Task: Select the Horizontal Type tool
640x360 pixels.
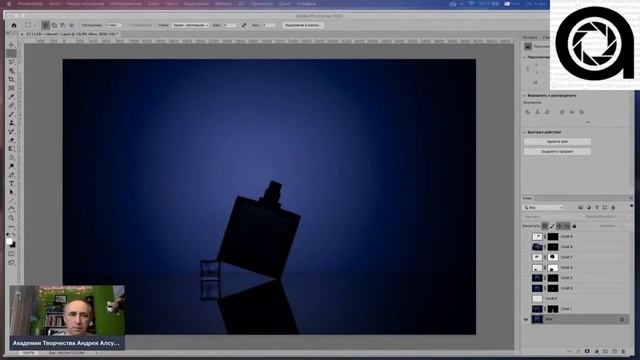Action: [x=11, y=184]
